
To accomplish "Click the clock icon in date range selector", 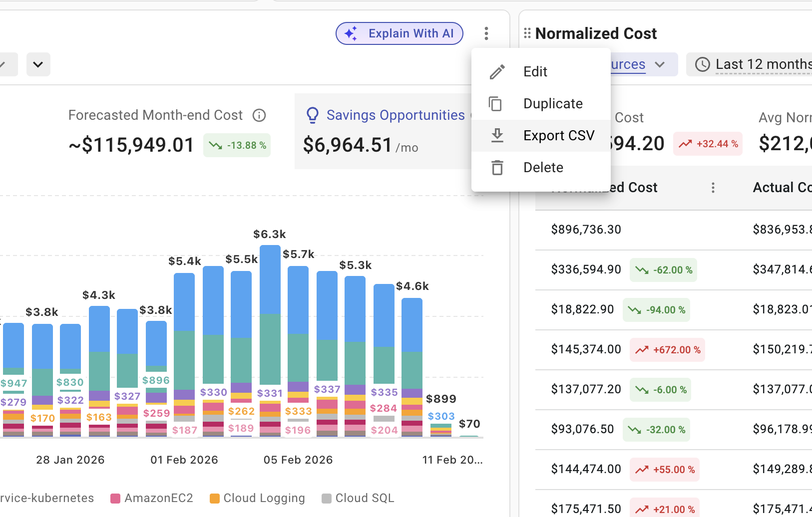I will click(703, 64).
